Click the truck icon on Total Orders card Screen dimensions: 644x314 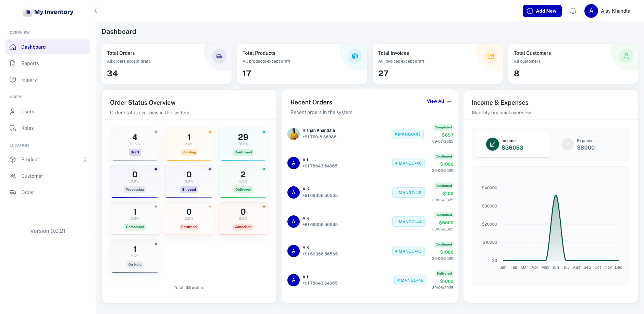click(x=219, y=56)
